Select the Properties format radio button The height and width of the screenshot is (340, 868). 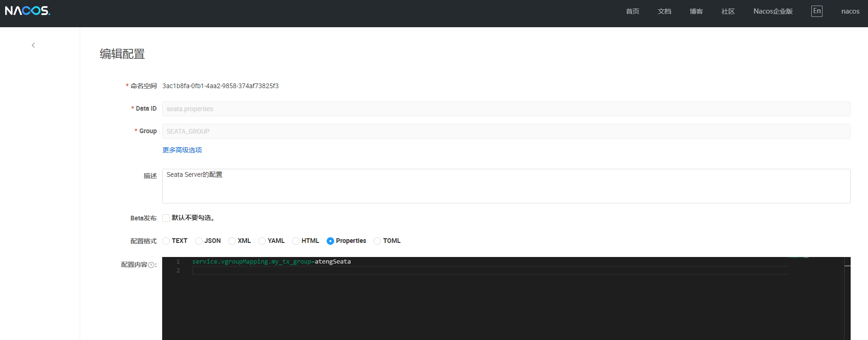click(330, 241)
